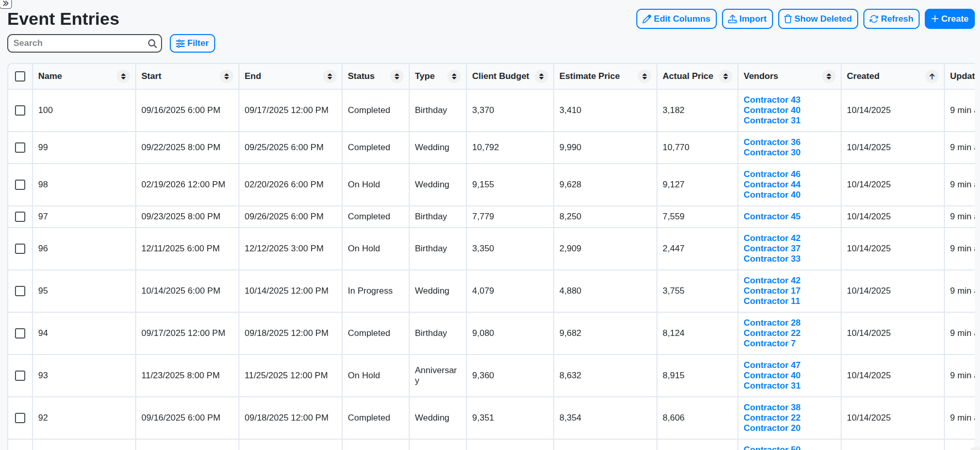Open Contractor 20 vendor link
980x450 pixels.
(772, 428)
